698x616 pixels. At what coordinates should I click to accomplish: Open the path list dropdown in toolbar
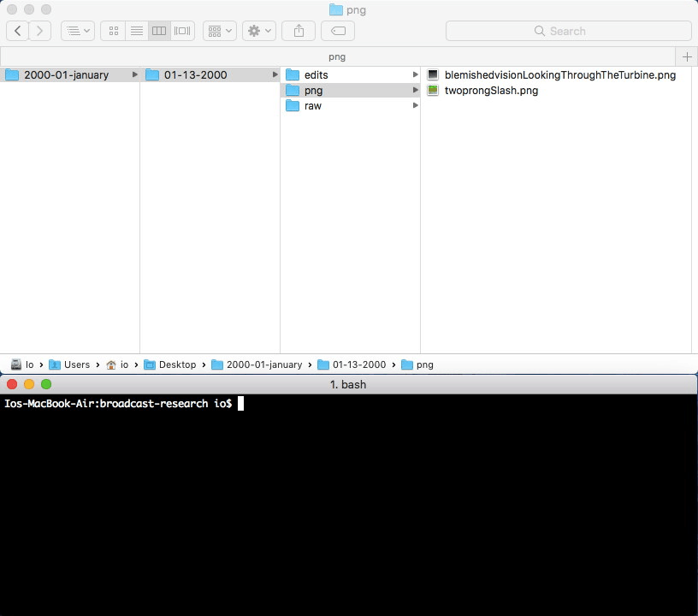coord(78,31)
